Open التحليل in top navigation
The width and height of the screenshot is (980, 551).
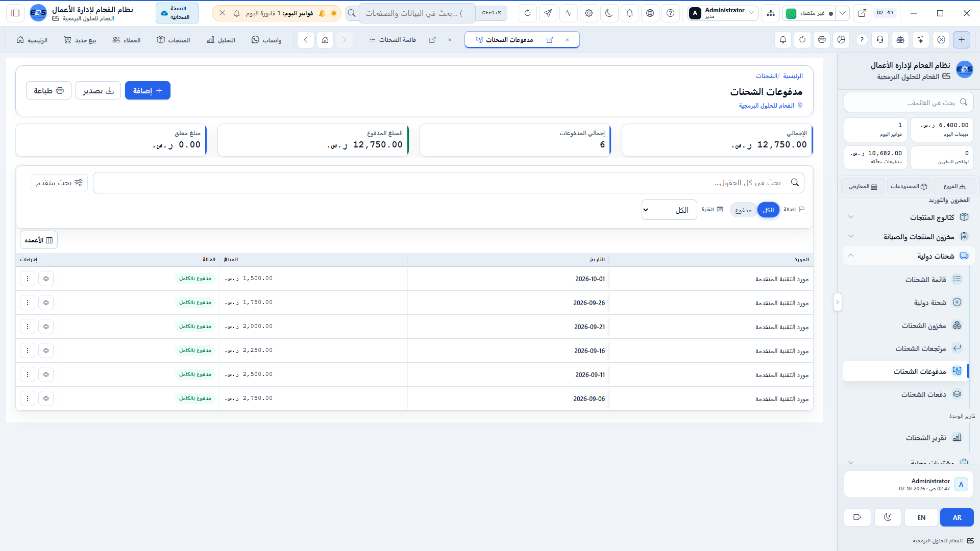[221, 40]
